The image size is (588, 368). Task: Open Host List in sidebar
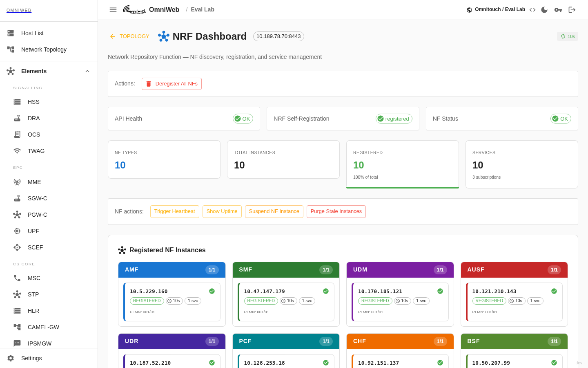click(x=49, y=33)
